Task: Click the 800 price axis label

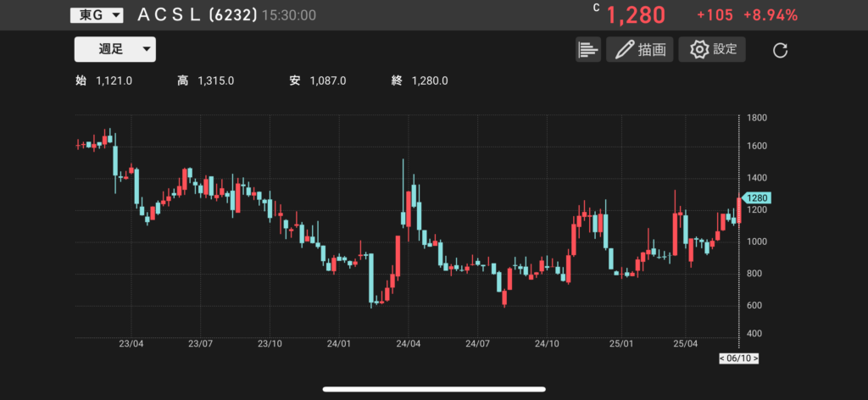Action: tap(756, 274)
